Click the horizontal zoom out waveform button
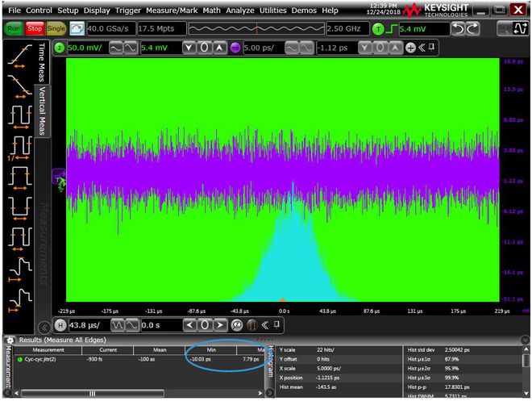 pyautogui.click(x=118, y=325)
